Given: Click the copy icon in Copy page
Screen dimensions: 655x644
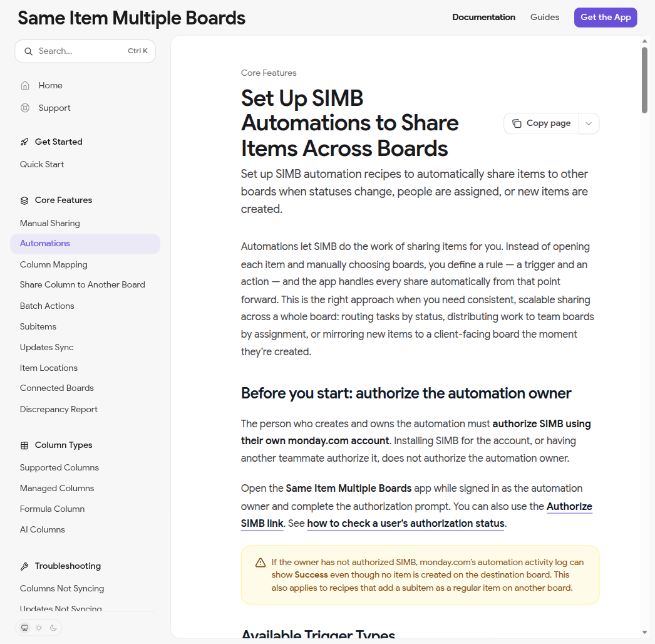Looking at the screenshot, I should [517, 123].
